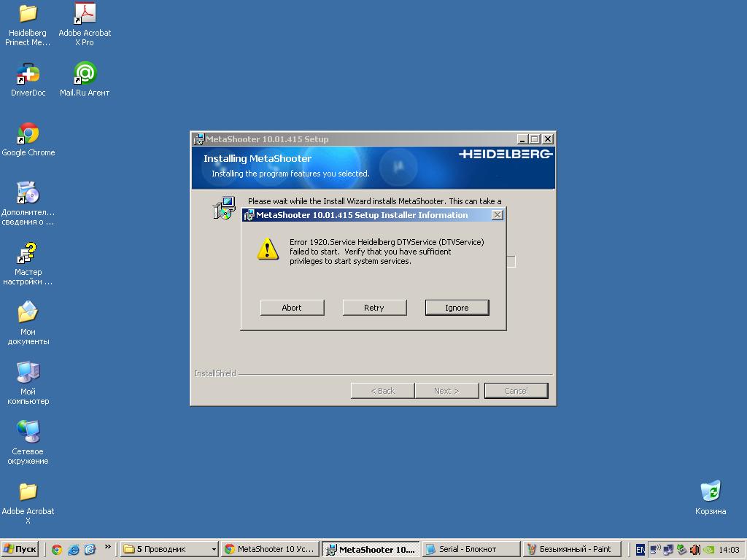Viewport: 747px width, 560px height.
Task: Click the EN language indicator in tray
Action: click(x=640, y=550)
